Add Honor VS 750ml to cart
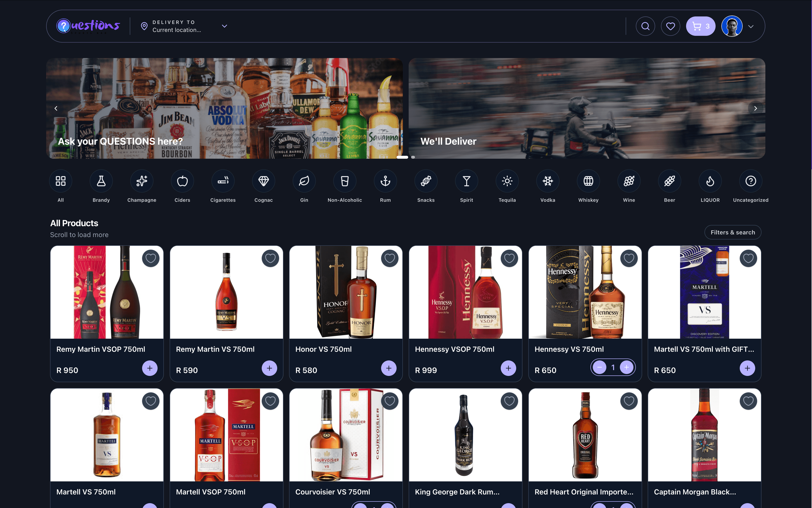Viewport: 812px width, 508px height. (x=389, y=368)
